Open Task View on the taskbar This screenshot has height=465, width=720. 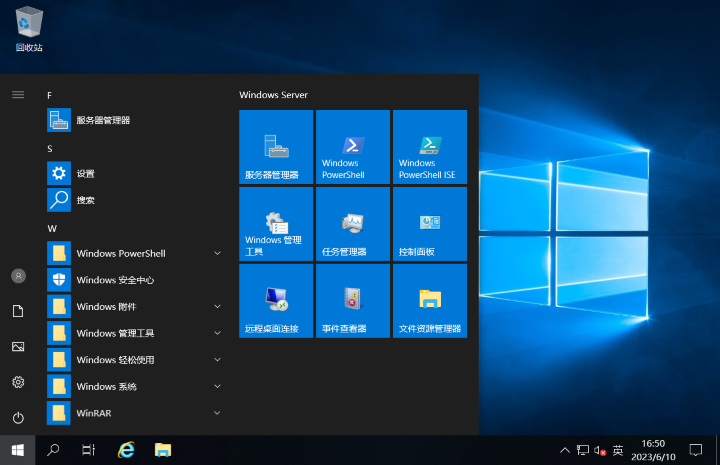pyautogui.click(x=89, y=450)
